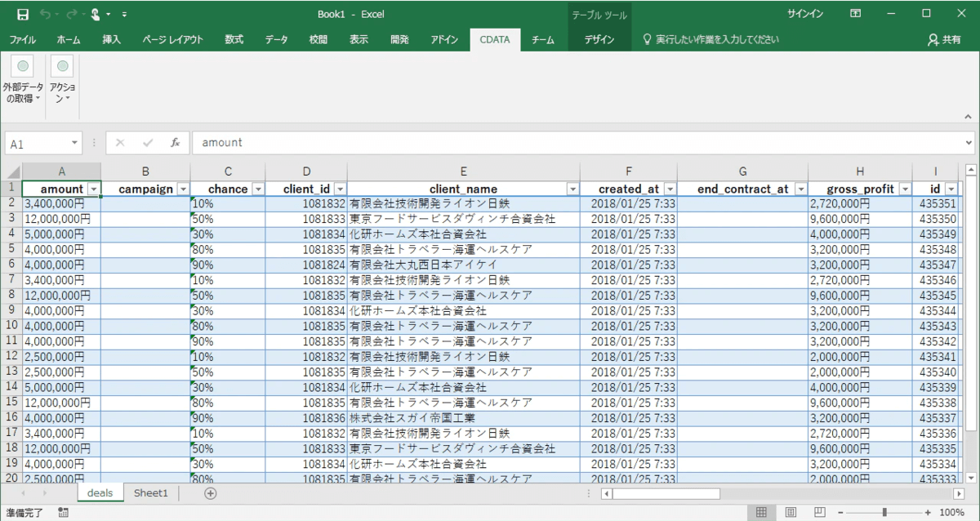Open the amount column filter dropdown
This screenshot has width=980, height=521.
(94, 189)
